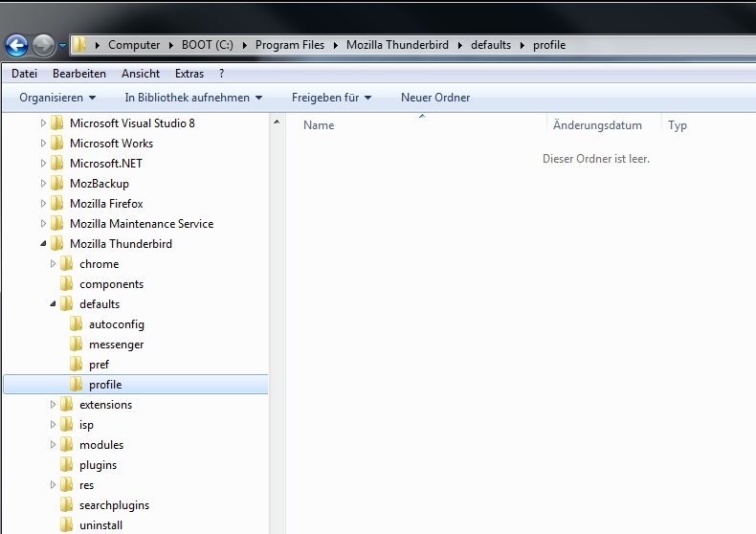Open the ? help menu
756x534 pixels.
221,74
